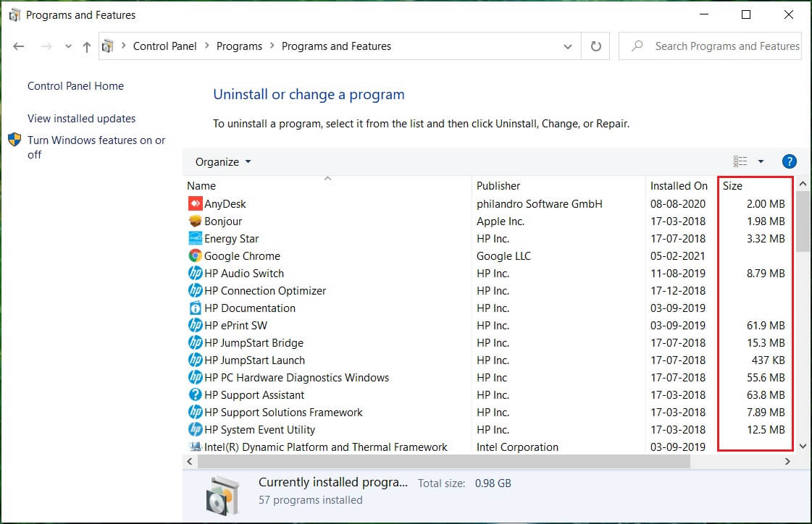The height and width of the screenshot is (524, 812).
Task: Select the HP Documentation icon
Action: [195, 308]
